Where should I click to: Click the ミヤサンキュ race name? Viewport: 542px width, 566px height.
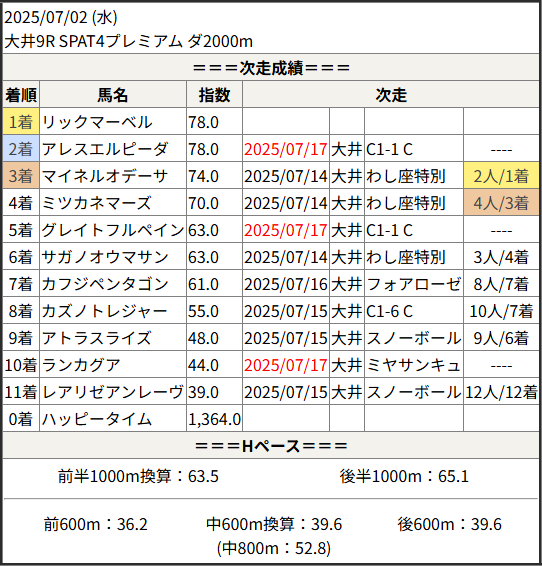pos(414,365)
